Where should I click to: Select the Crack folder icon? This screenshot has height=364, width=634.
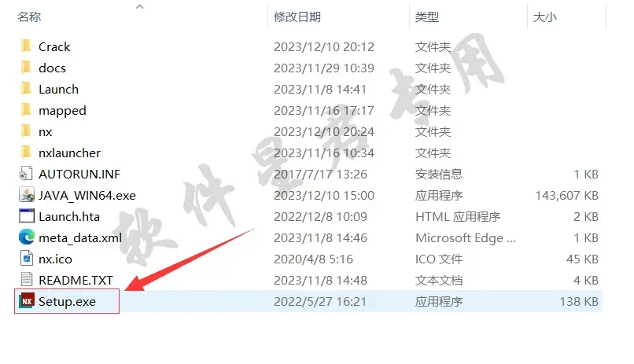(x=26, y=46)
